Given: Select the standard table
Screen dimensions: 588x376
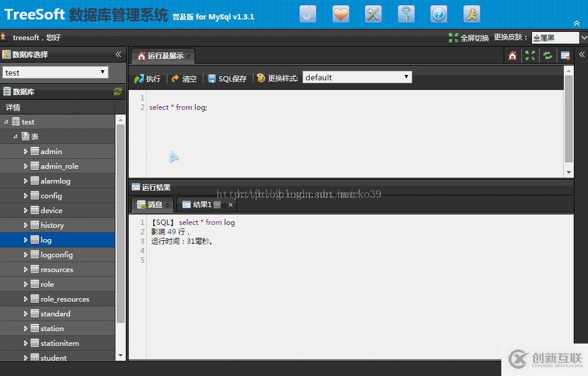Looking at the screenshot, I should (x=58, y=313).
